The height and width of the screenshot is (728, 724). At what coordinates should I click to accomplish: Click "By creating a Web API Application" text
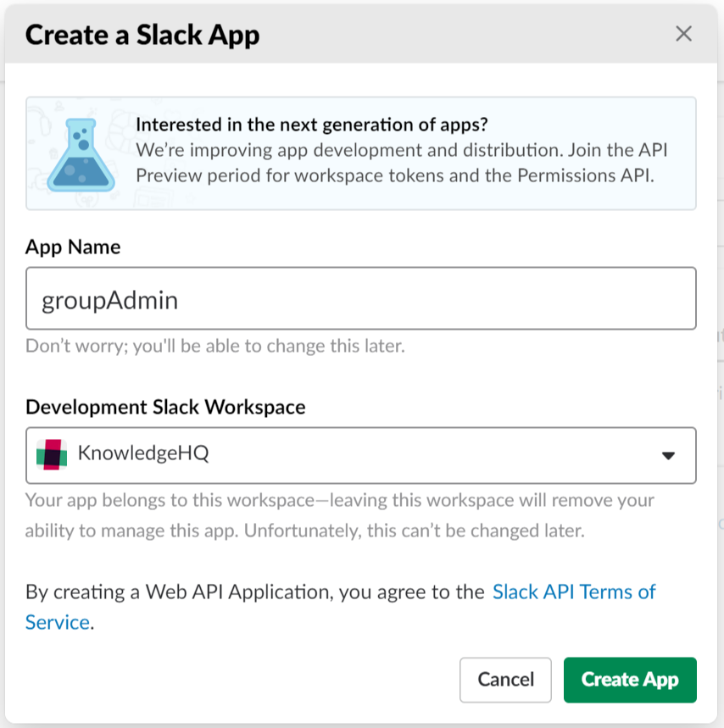254,592
